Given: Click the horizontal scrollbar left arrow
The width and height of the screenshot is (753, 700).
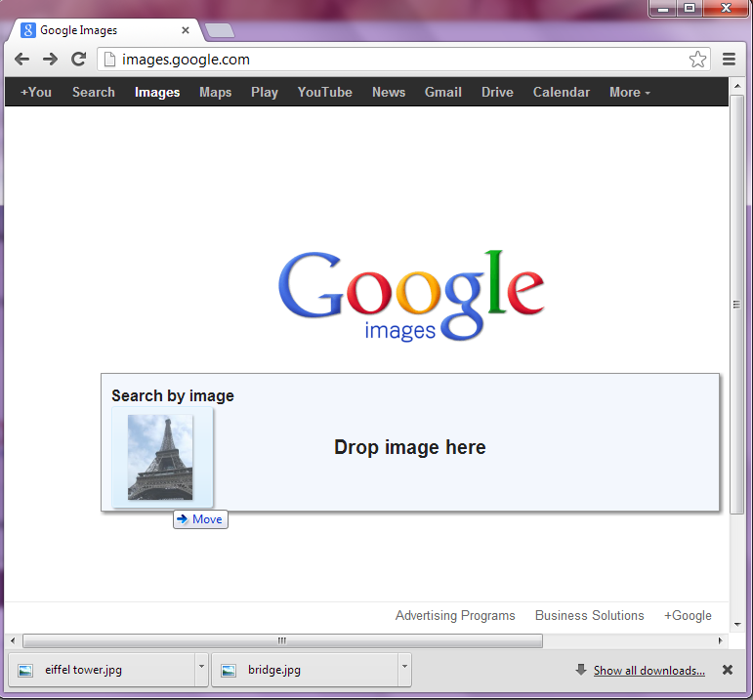Looking at the screenshot, I should click(13, 640).
